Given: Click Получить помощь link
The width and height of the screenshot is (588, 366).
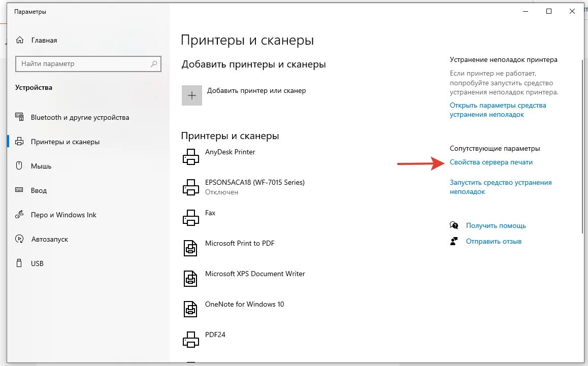Looking at the screenshot, I should point(496,225).
